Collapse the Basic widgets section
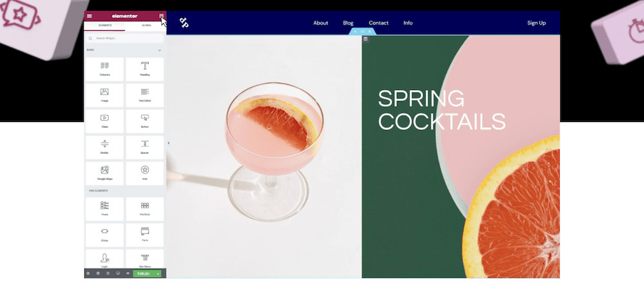Viewport: 644px width, 290px height. 159,50
